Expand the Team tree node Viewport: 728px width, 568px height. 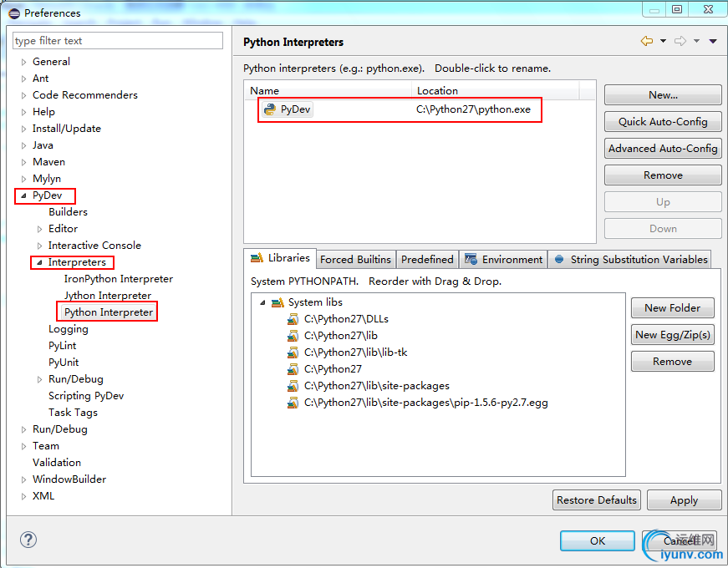[23, 446]
